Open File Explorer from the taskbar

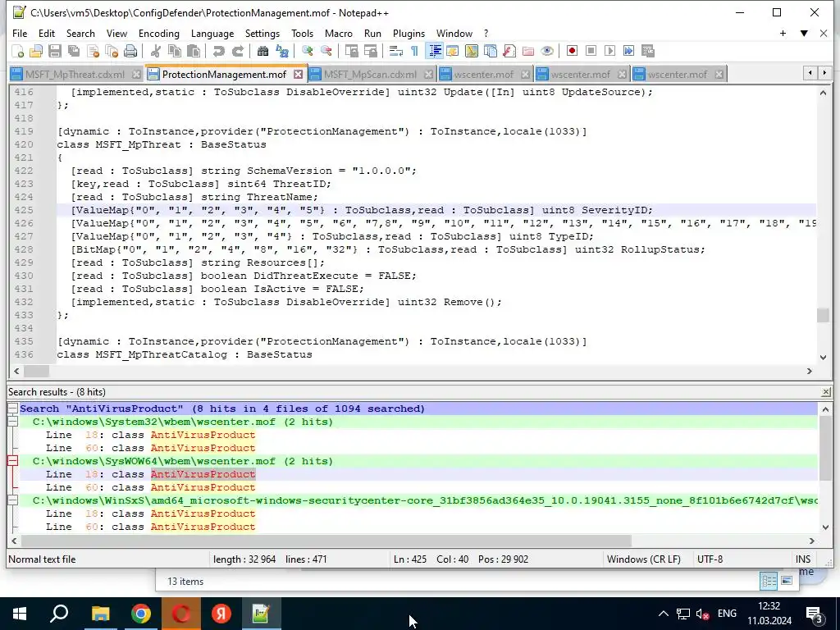(100, 614)
